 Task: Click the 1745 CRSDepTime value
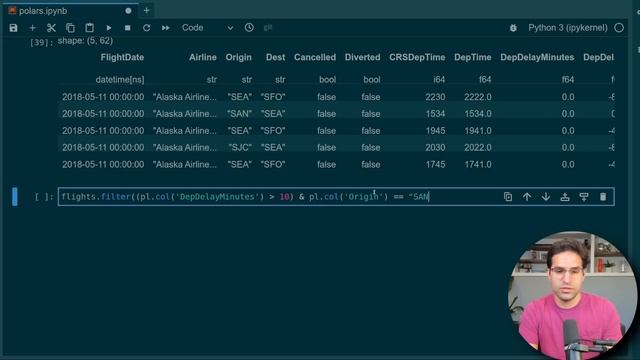pyautogui.click(x=435, y=164)
